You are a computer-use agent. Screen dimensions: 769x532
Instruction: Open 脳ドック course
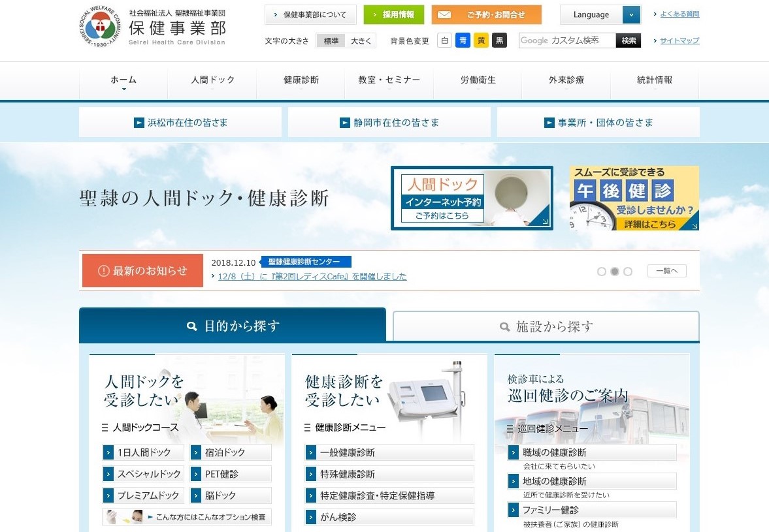[231, 495]
